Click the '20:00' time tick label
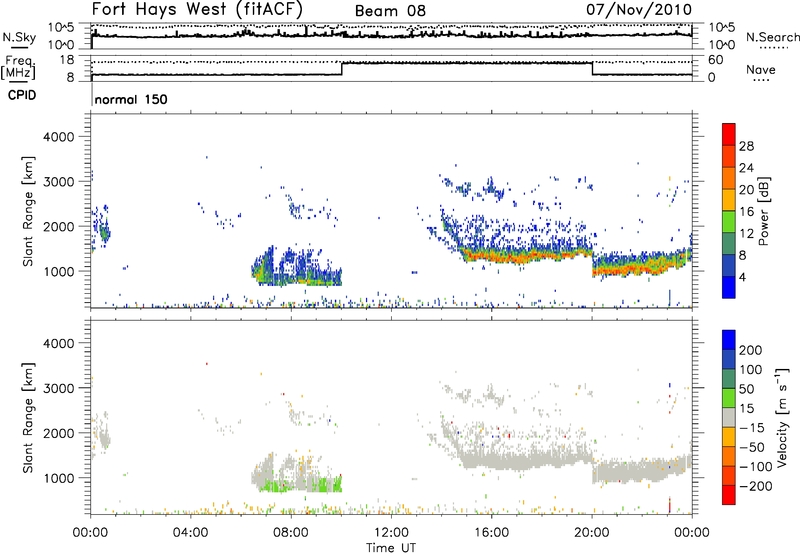 pos(592,533)
